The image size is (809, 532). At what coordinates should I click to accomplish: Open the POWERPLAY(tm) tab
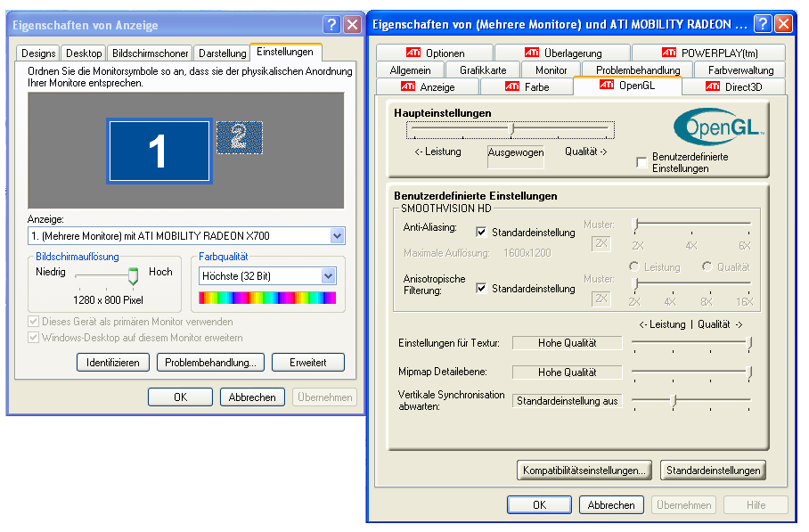(709, 53)
